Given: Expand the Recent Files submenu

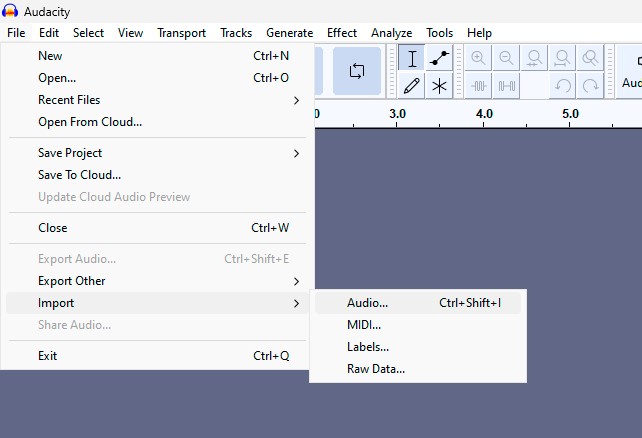Looking at the screenshot, I should click(158, 100).
